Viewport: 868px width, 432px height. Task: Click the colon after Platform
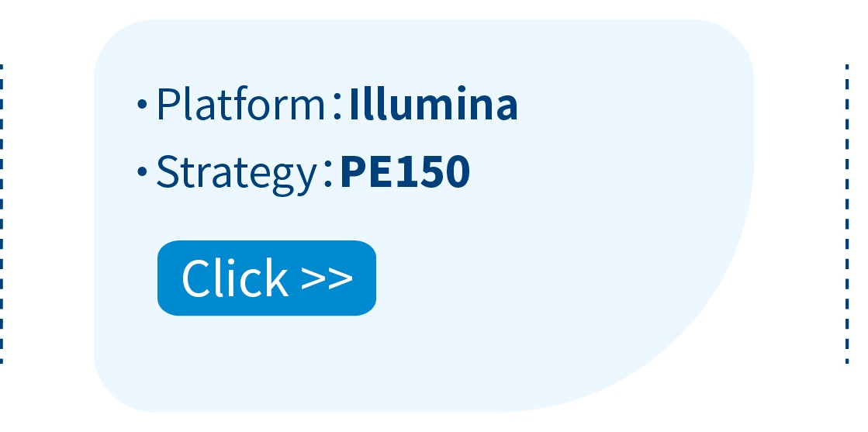click(337, 105)
